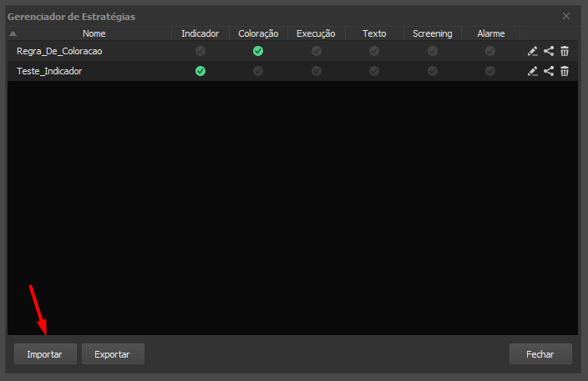Edit the Teste_Indicador strategy
Image resolution: width=588 pixels, height=381 pixels.
click(x=533, y=71)
